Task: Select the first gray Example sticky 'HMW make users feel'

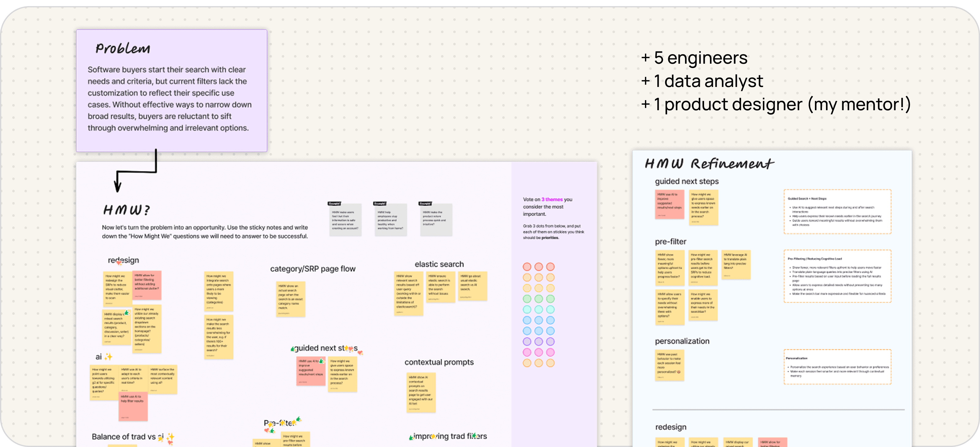Action: 345,220
